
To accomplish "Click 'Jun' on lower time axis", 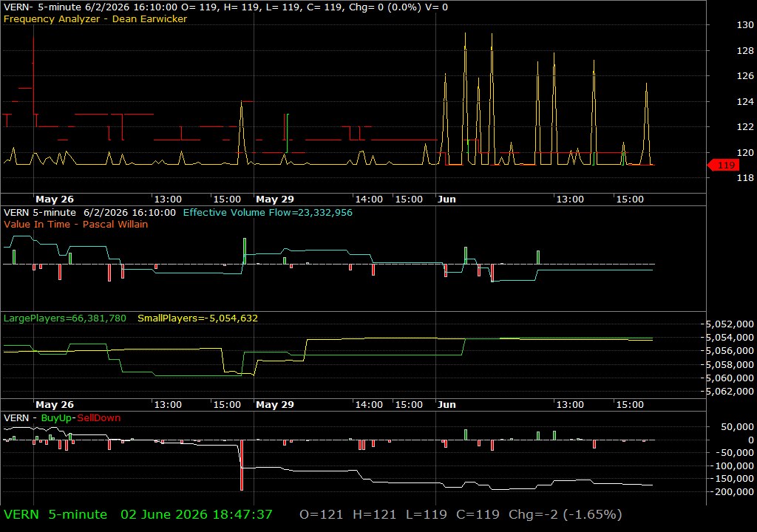I will pyautogui.click(x=447, y=405).
